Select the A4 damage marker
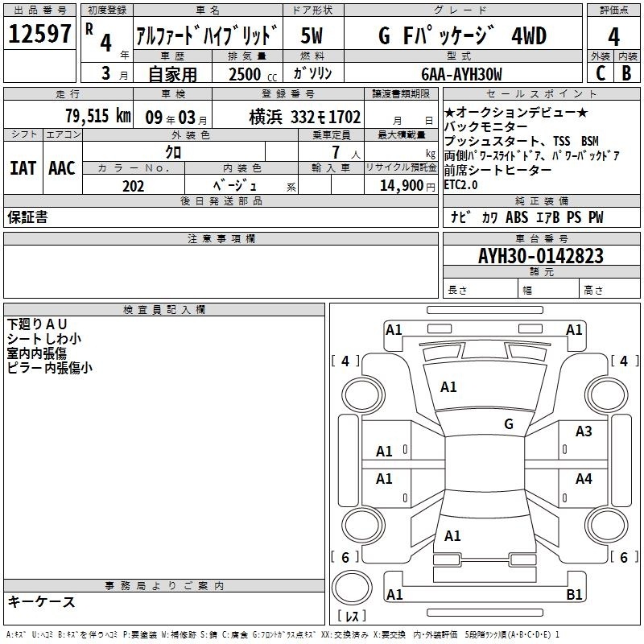Image resolution: width=644 pixels, height=644 pixels. coord(584,479)
